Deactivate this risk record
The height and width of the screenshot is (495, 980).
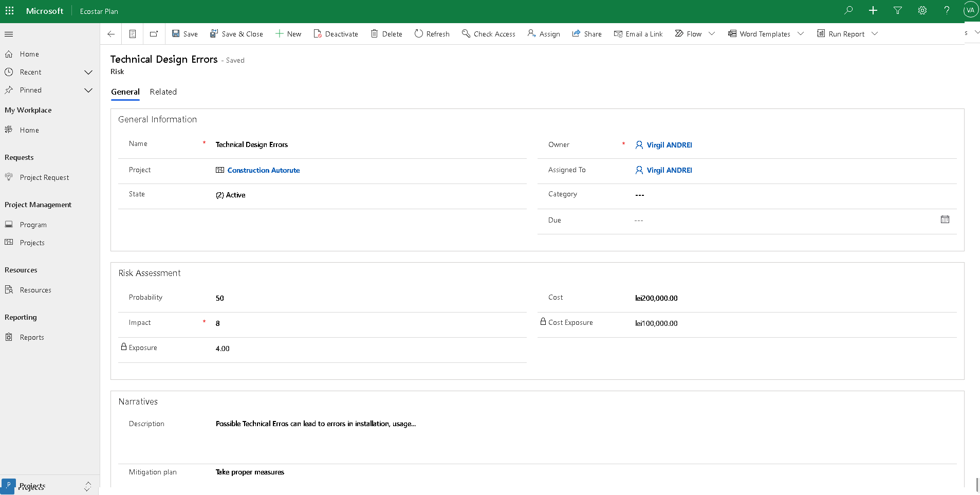click(336, 34)
